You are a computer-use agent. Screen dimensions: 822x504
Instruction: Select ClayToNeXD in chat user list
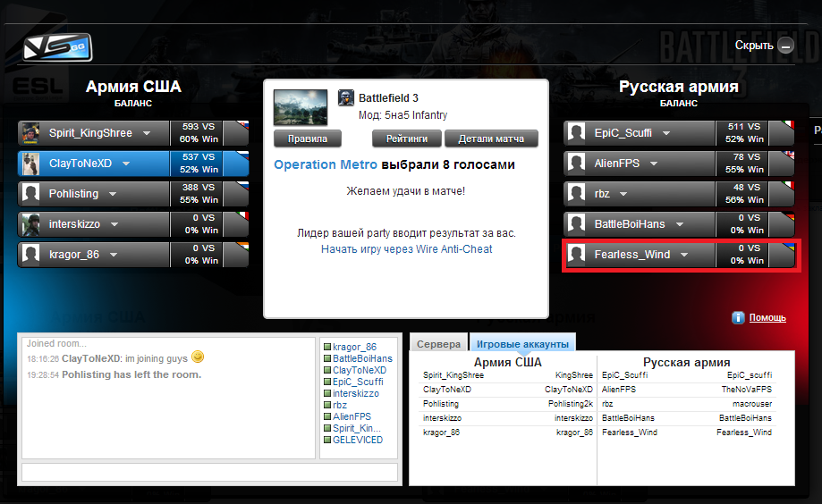pyautogui.click(x=360, y=370)
